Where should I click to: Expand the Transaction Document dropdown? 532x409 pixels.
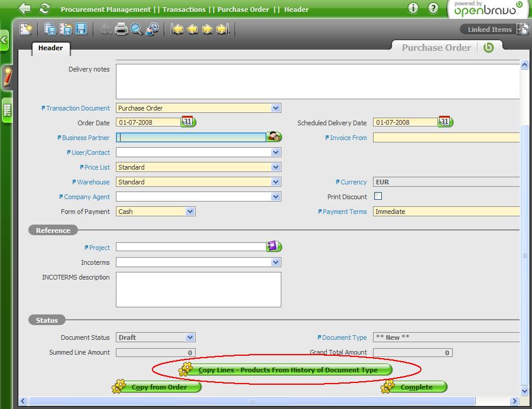point(275,108)
